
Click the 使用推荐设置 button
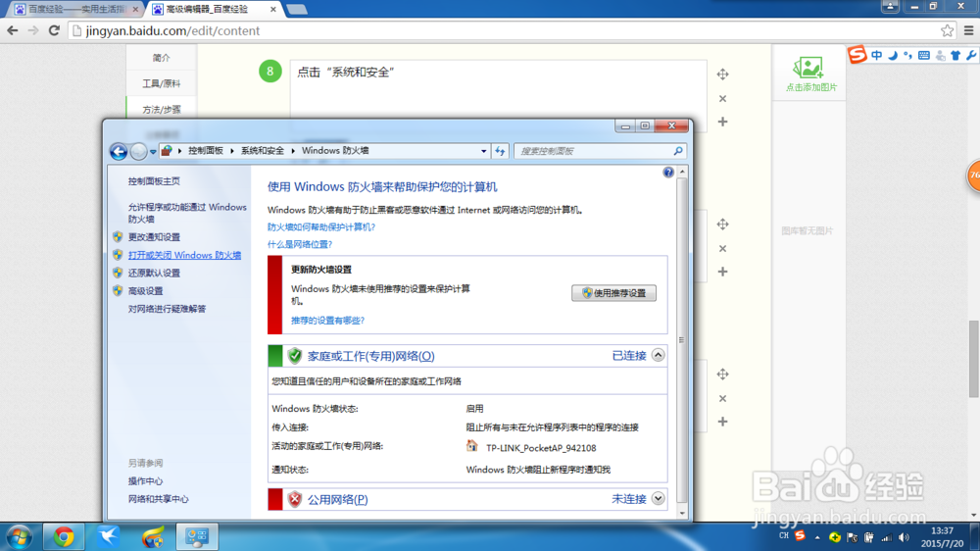613,293
